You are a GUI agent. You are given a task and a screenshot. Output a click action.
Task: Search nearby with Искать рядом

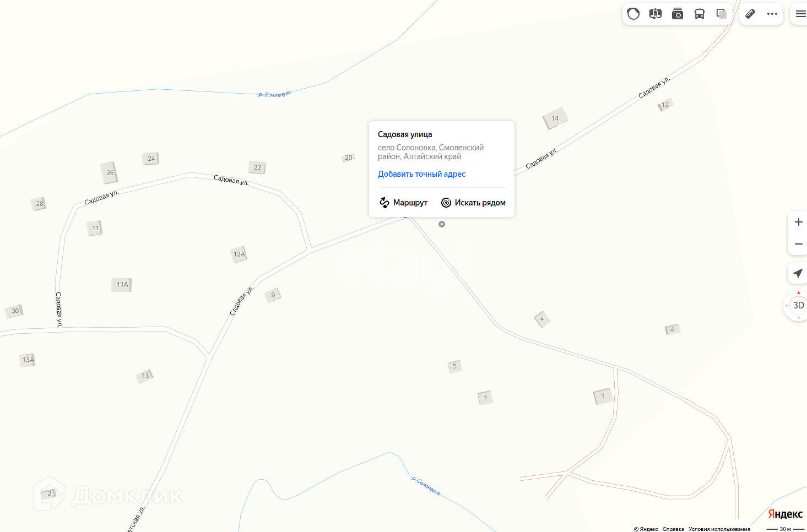(473, 203)
